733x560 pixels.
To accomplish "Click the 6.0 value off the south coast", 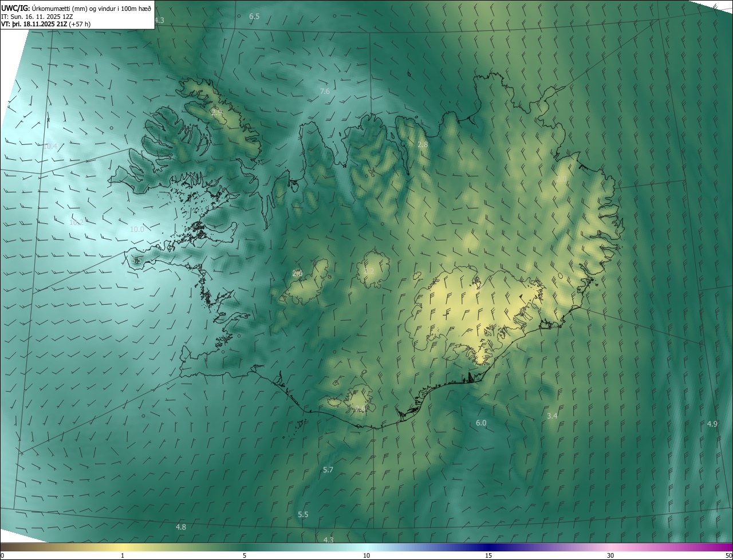I will 481,423.
